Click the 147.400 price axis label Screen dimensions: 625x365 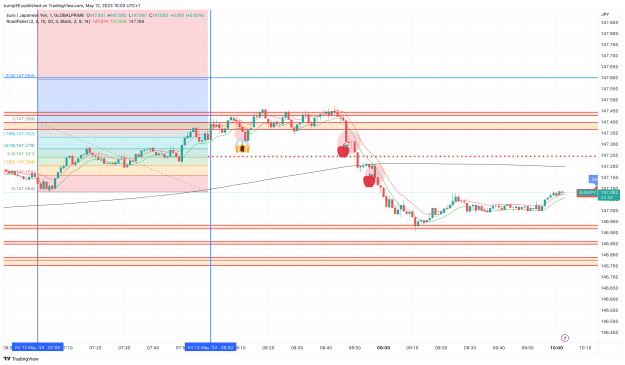click(609, 122)
